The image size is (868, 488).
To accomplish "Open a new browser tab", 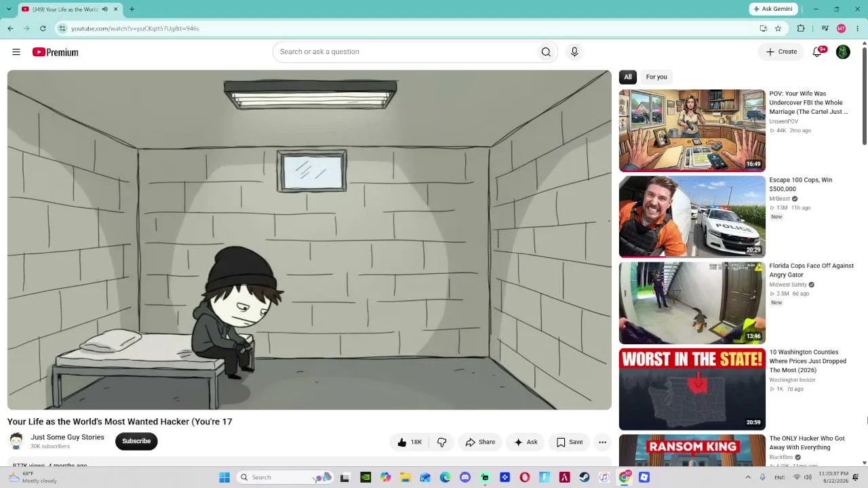I will pos(132,9).
